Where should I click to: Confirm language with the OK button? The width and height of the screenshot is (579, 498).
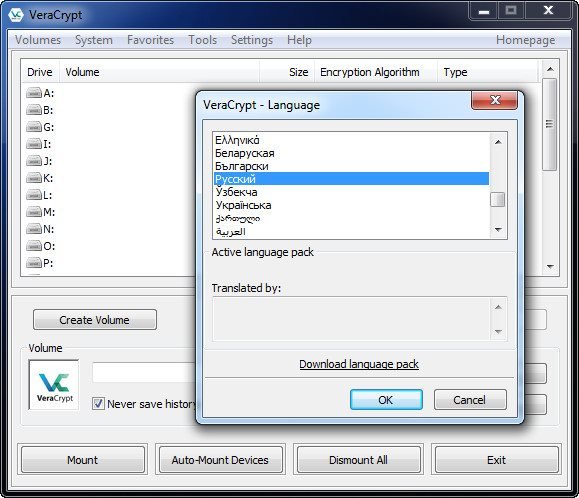(386, 400)
